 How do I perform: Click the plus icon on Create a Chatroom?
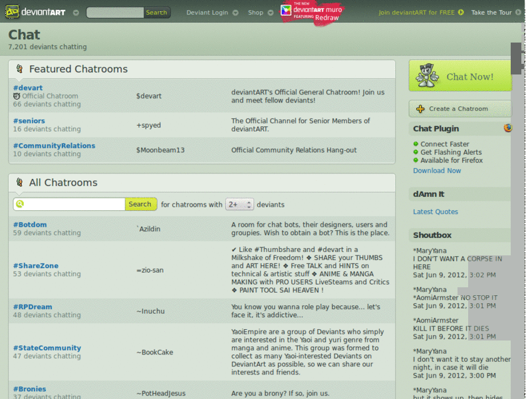420,109
